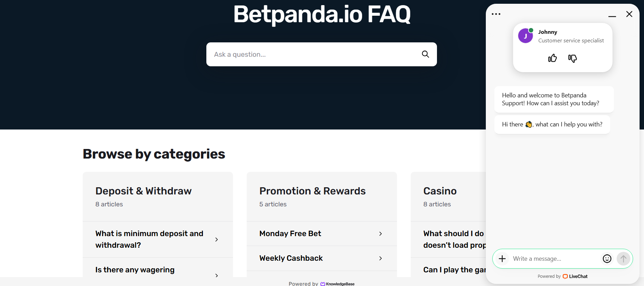Click Johnny's avatar in chat header
This screenshot has height=286, width=644.
coord(525,36)
